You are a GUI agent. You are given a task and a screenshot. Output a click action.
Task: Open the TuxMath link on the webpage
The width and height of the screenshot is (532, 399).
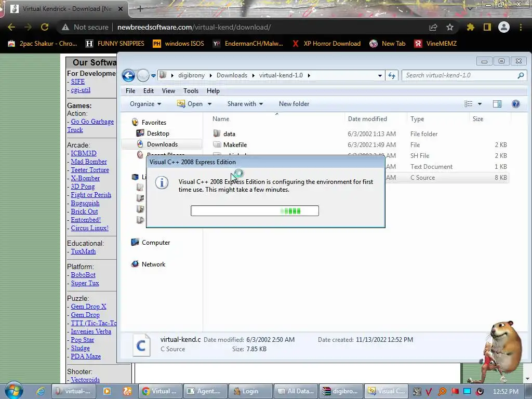pyautogui.click(x=83, y=251)
